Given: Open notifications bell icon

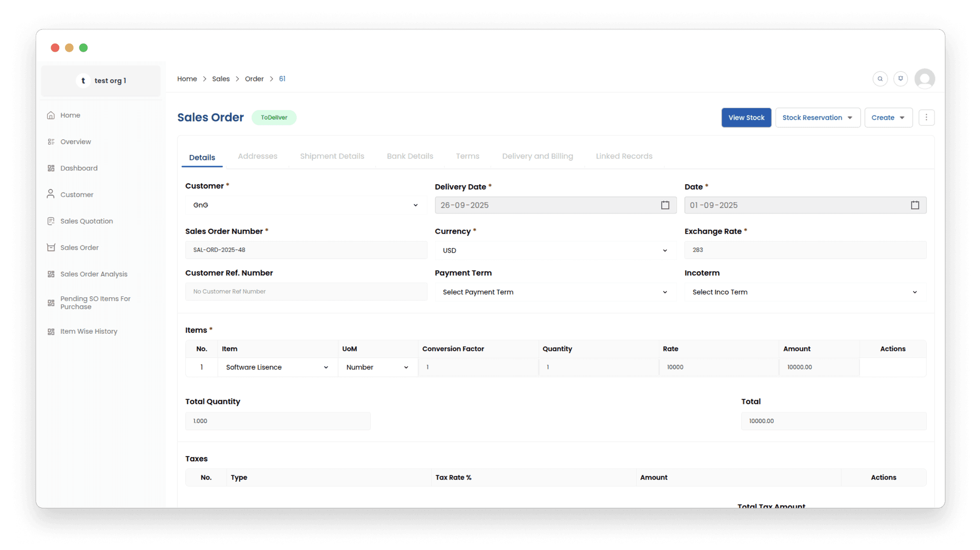Looking at the screenshot, I should pyautogui.click(x=901, y=79).
